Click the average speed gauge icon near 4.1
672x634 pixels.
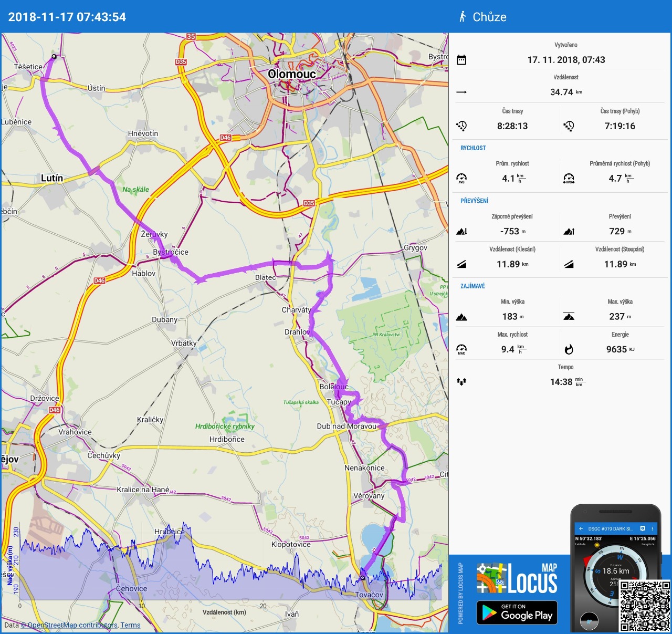(x=461, y=178)
